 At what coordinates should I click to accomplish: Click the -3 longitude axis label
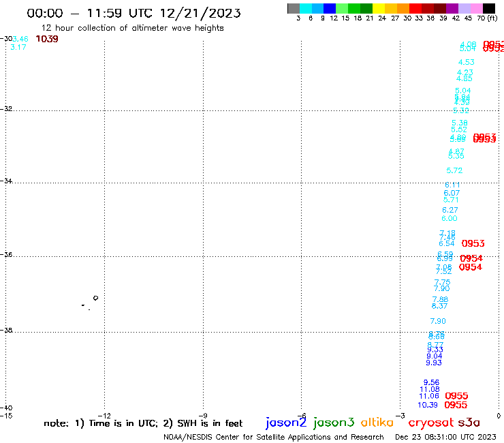[x=400, y=416]
